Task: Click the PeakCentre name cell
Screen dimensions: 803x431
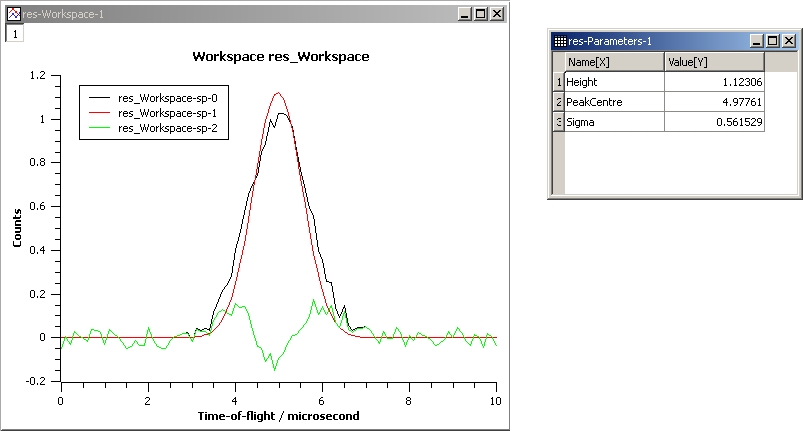Action: [615, 102]
